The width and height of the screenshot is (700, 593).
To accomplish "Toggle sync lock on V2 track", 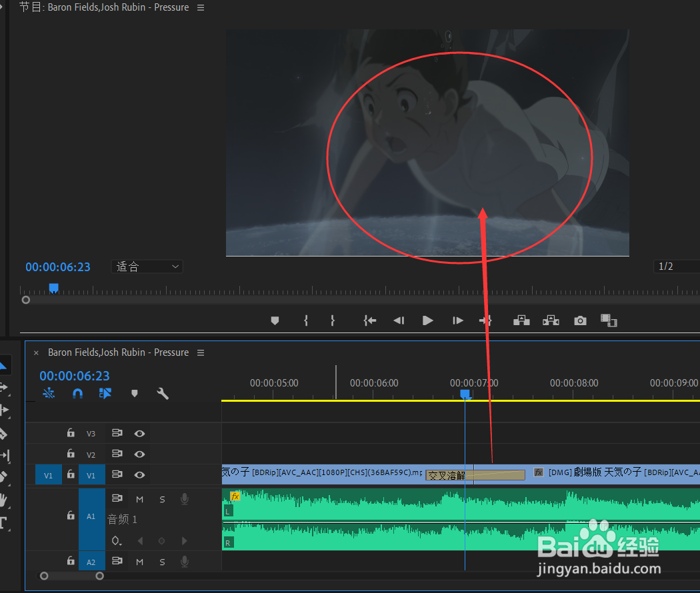I will tap(117, 453).
